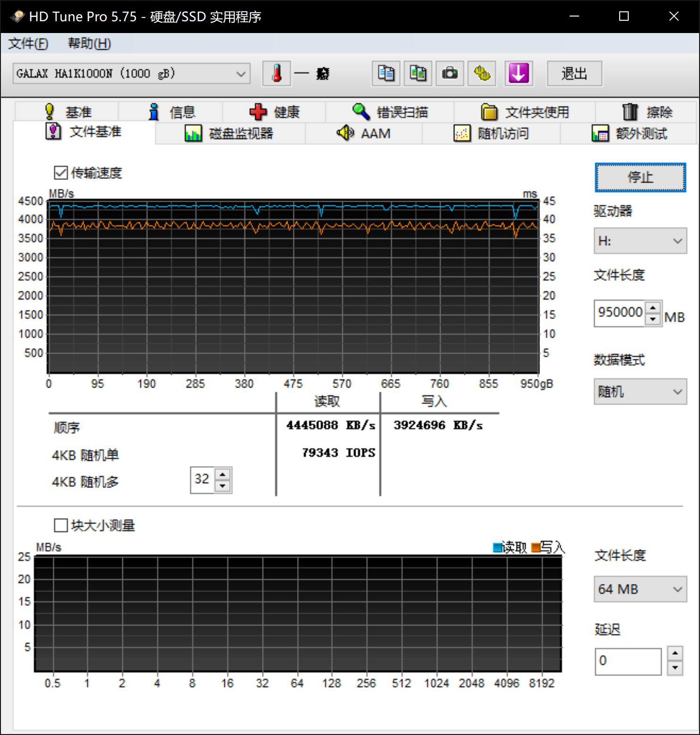Viewport: 700px width, 735px height.
Task: Click the copy text to clipboard icon
Action: click(385, 74)
